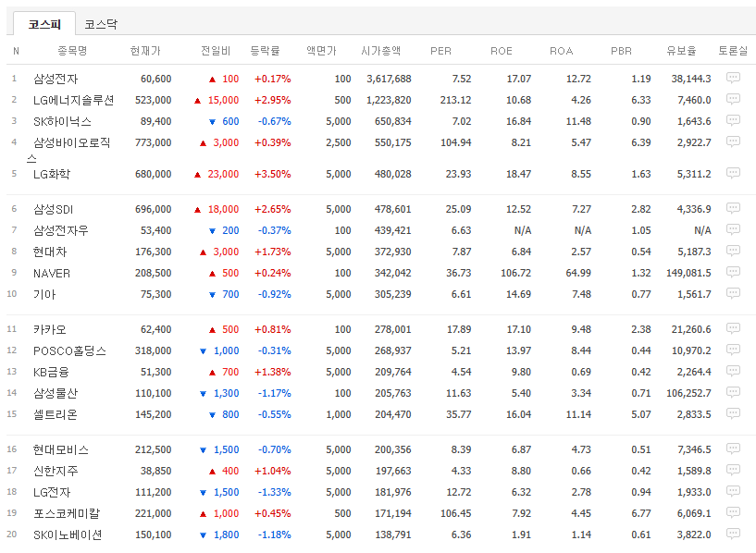Open discussion room icon for 삼성전자
756x553 pixels.
coord(733,78)
